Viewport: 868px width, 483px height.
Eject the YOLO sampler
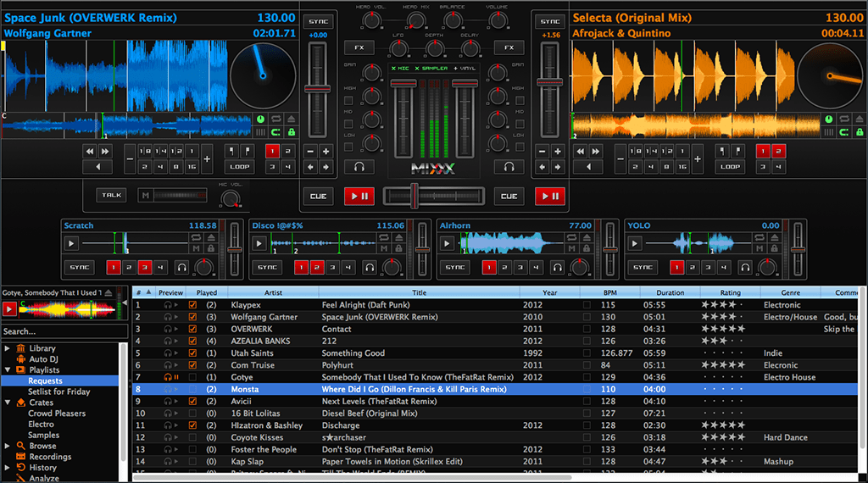click(775, 237)
